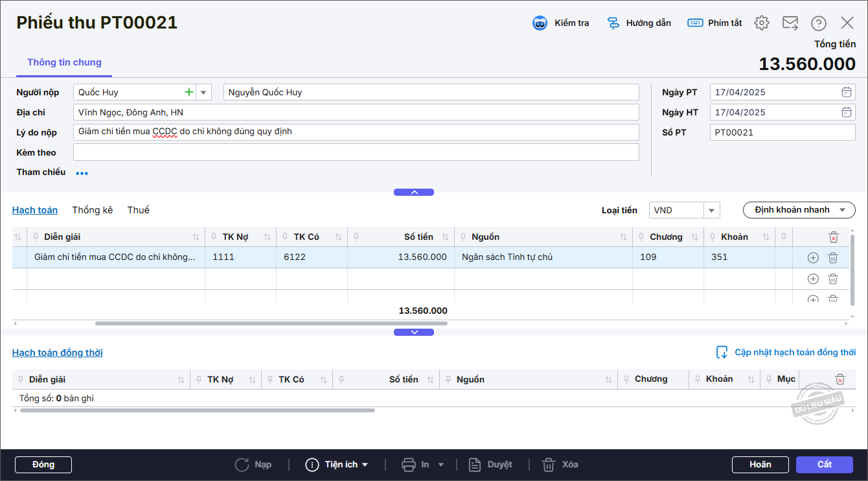Screen dimensions: 868x481
Task: Switch to the Thống kê tab
Action: [92, 210]
